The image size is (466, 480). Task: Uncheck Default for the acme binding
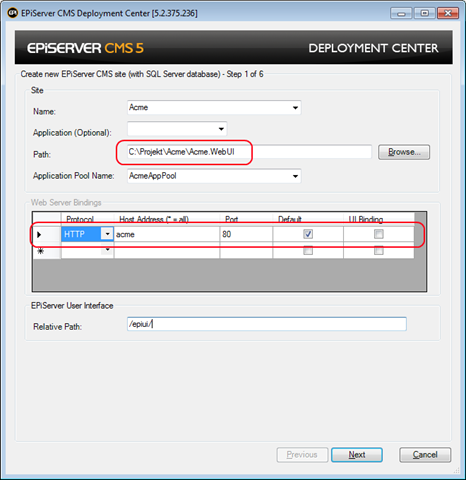pyautogui.click(x=308, y=234)
